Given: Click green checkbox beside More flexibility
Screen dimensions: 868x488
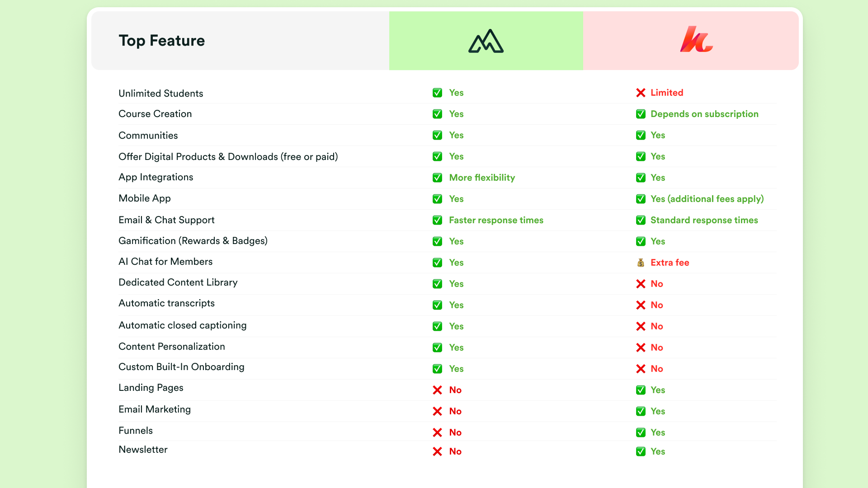Looking at the screenshot, I should (437, 178).
